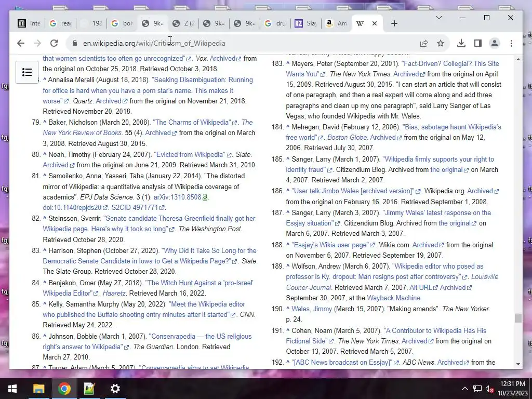Click the Chrome taskbar icon

pos(64,389)
